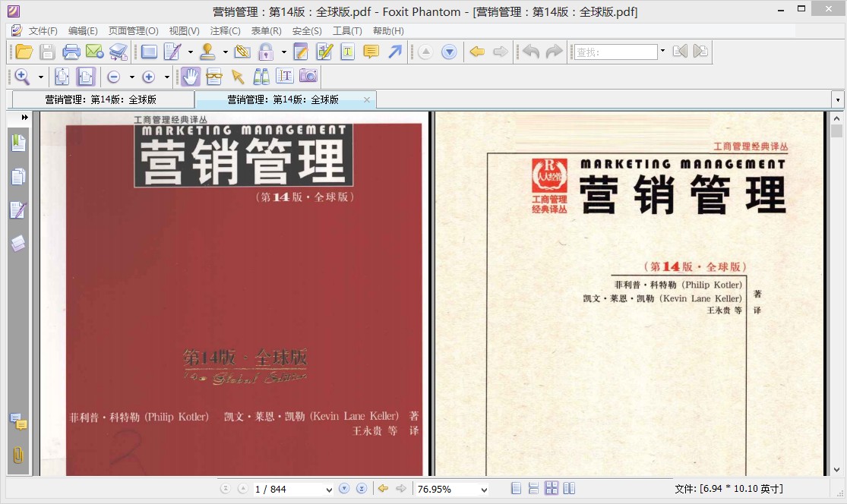Viewport: 847px width, 504px height.
Task: Expand the left navigation panel with double arrow
Action: pyautogui.click(x=25, y=117)
